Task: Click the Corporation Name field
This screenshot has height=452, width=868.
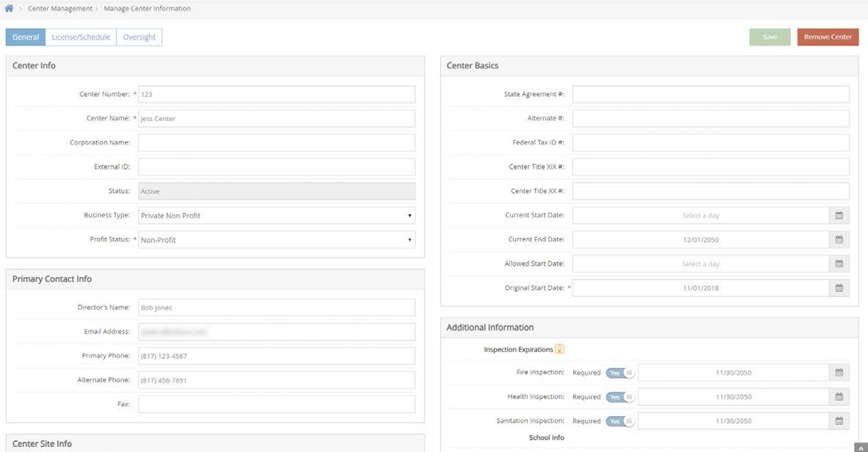Action: [x=277, y=142]
